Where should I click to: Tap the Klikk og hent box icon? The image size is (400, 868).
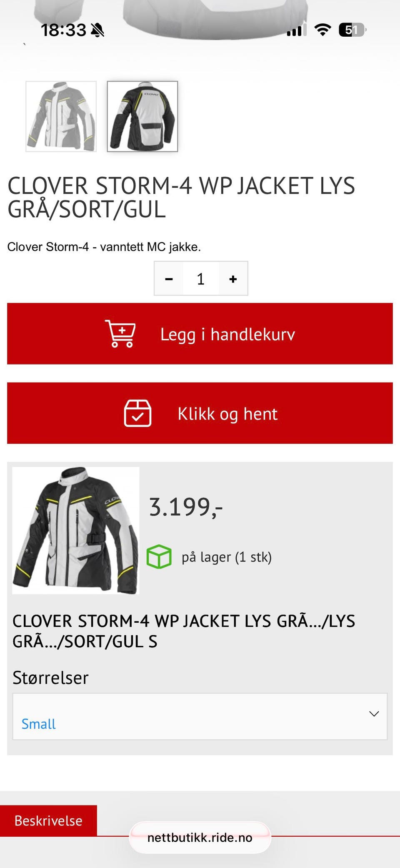[x=137, y=413]
